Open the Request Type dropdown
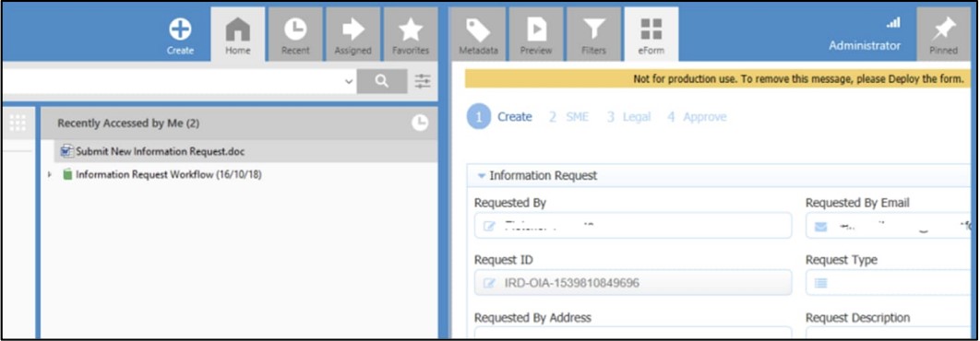Viewport: 980px width, 341px height. coord(888,283)
